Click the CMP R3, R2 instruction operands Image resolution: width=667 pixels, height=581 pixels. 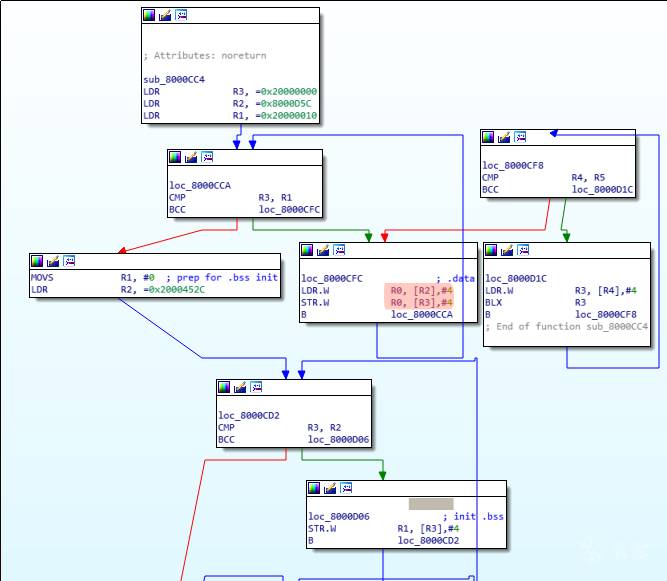point(324,427)
